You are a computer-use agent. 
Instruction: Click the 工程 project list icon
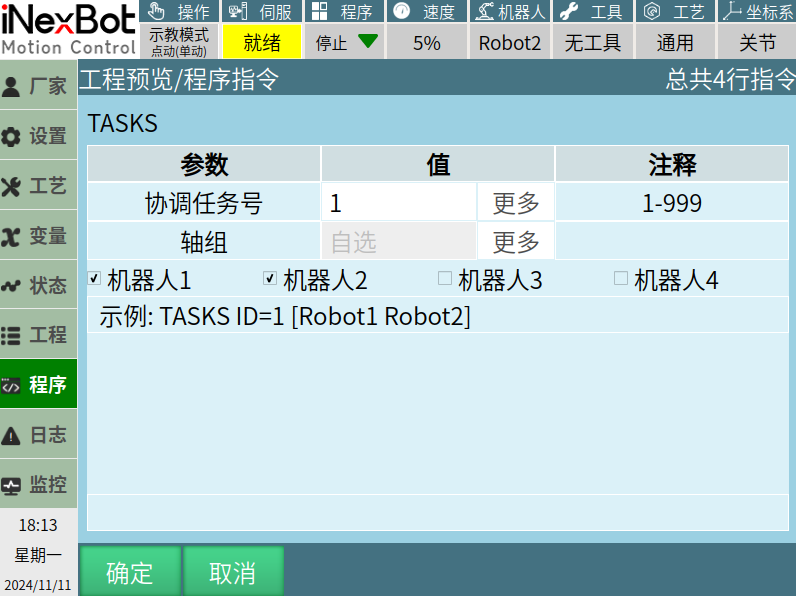12,336
